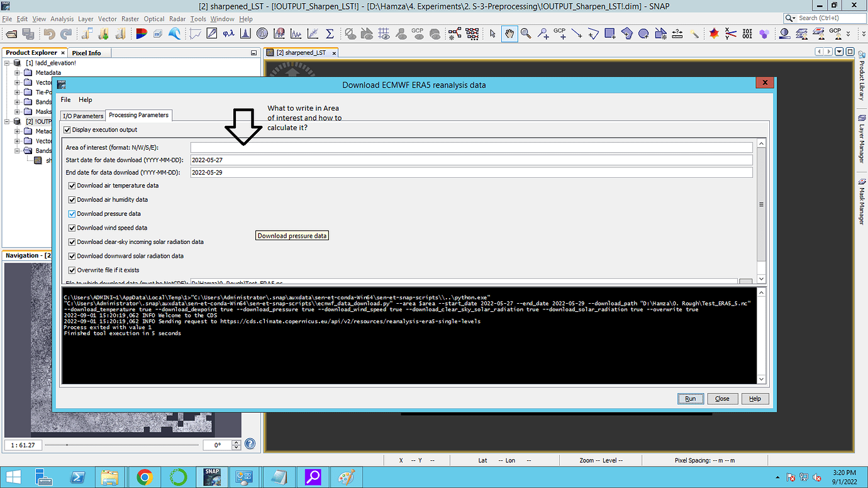The image size is (868, 488).
Task: Click the Navigation zoom slider
Action: 121,445
